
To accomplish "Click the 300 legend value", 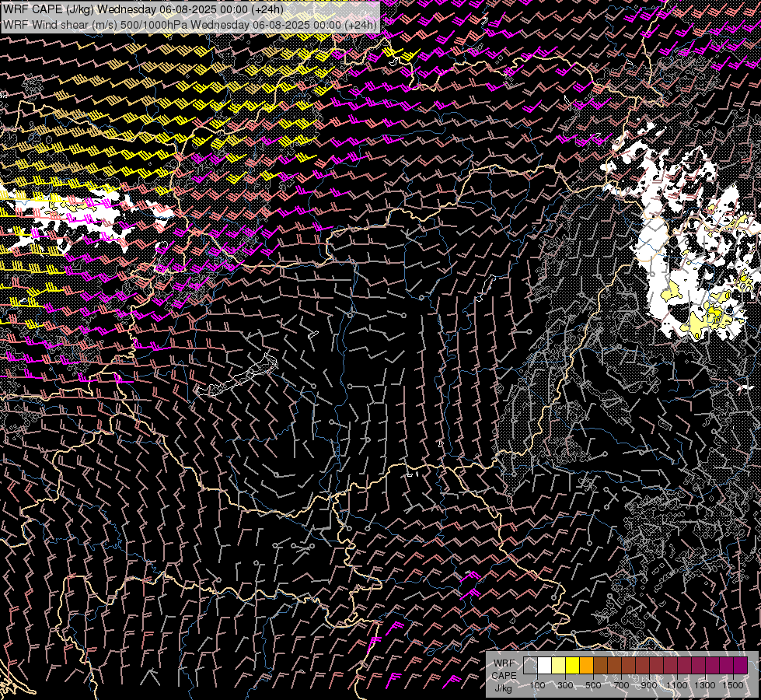I will (x=565, y=685).
